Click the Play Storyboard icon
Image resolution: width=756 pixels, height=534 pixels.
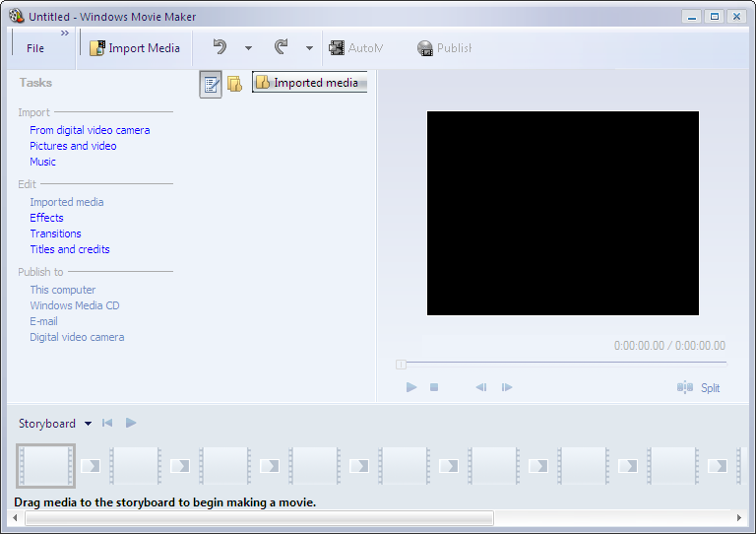pos(131,423)
